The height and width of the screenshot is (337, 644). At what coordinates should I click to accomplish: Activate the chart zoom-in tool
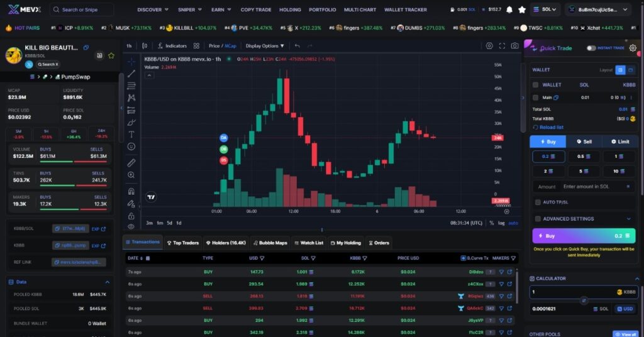point(131,175)
